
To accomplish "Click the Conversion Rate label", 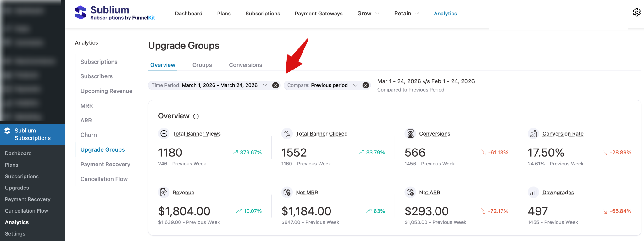I will click(563, 134).
